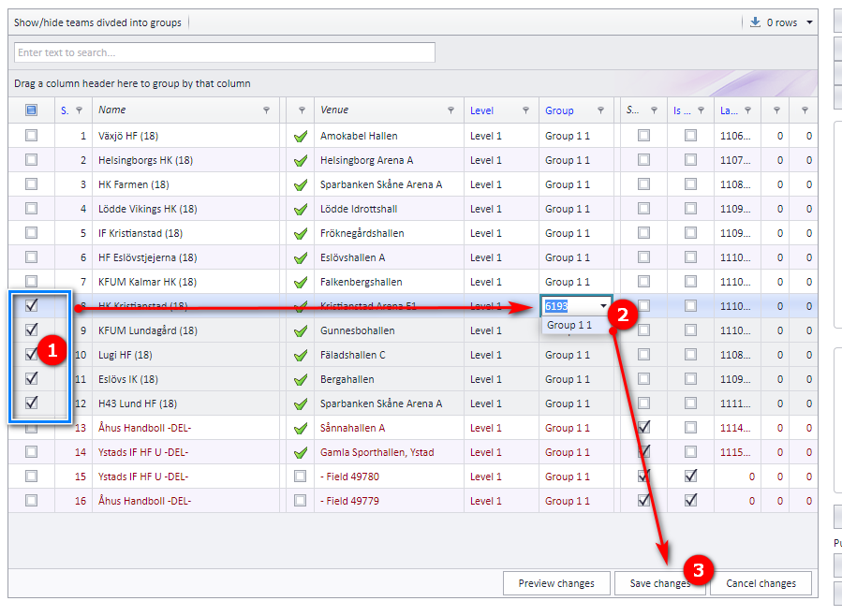Image resolution: width=842 pixels, height=616 pixels.
Task: Uncheck row checkbox for KFUM Lundagård
Action: click(x=31, y=330)
